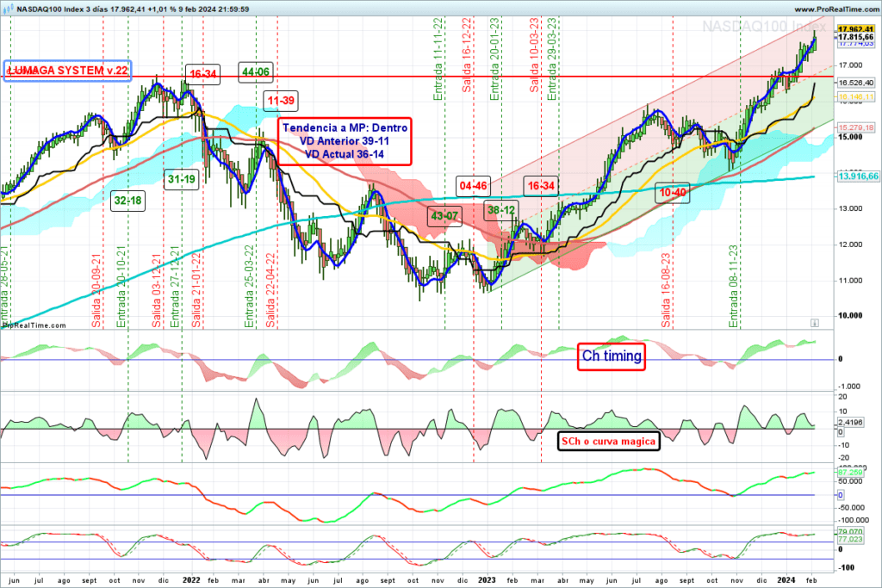Click the Salida 16-12-22 vertical label
882x588 pixels.
[467, 55]
